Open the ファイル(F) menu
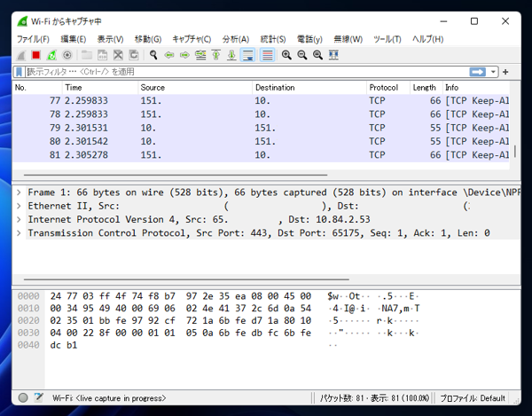532x416 pixels. click(x=34, y=39)
